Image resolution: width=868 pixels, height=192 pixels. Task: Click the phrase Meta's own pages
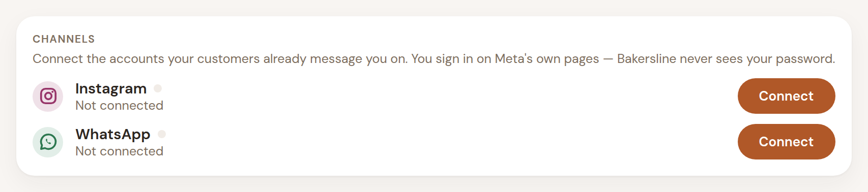coord(547,59)
